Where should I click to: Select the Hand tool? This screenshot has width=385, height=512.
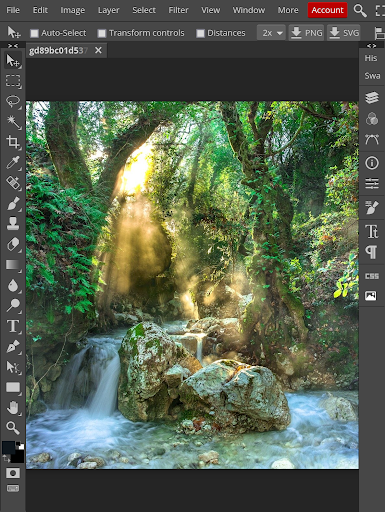13,407
